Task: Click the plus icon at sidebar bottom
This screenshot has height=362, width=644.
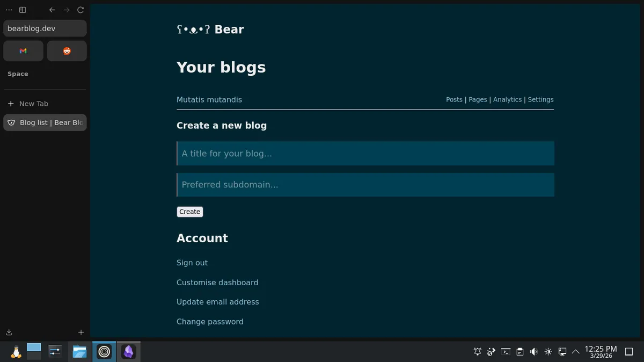Action: pyautogui.click(x=81, y=332)
